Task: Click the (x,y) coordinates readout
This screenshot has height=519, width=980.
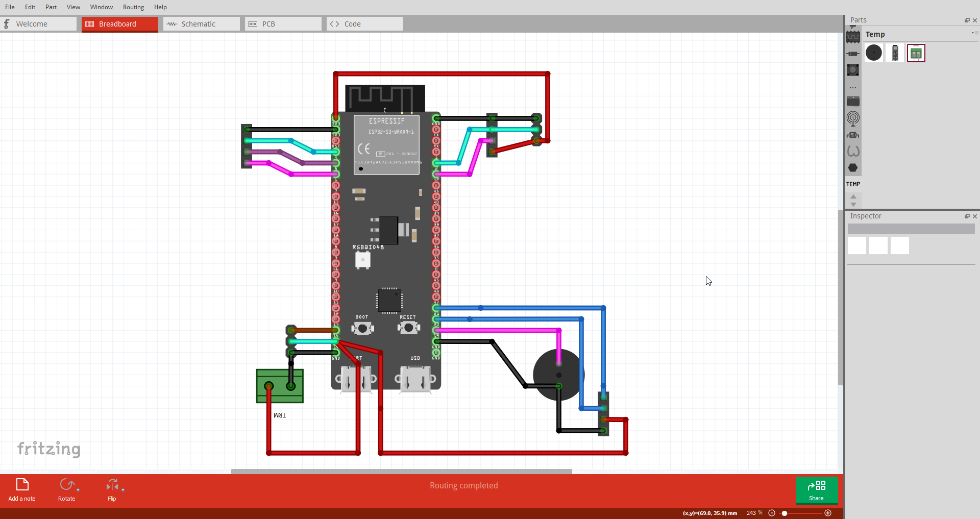Action: (710, 513)
